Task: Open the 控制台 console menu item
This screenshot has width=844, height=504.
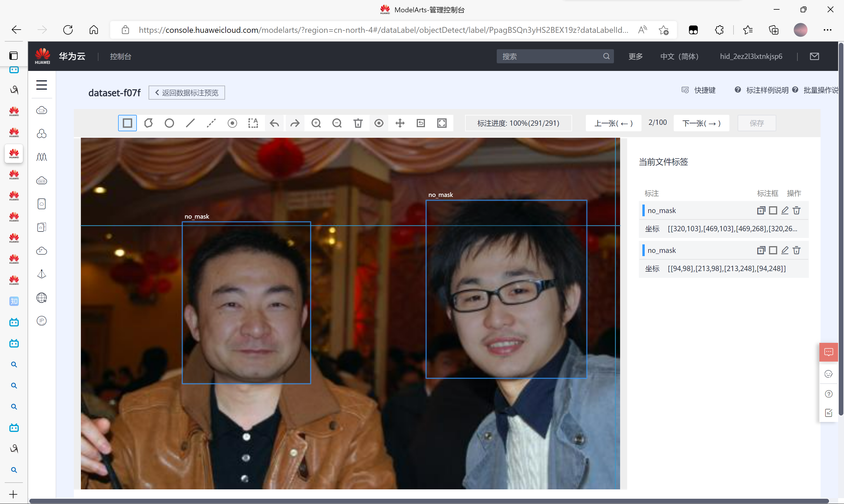Action: tap(120, 56)
